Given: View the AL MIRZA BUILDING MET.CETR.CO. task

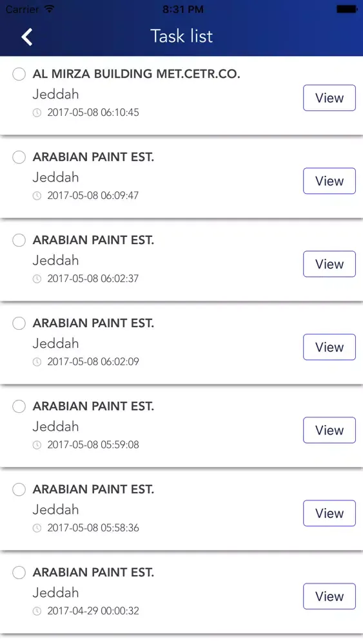Looking at the screenshot, I should point(329,98).
